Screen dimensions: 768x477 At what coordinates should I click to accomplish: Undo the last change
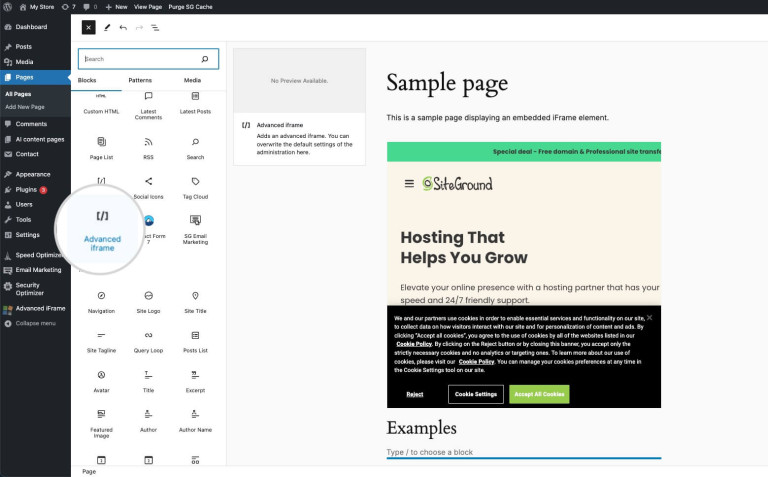pyautogui.click(x=123, y=27)
